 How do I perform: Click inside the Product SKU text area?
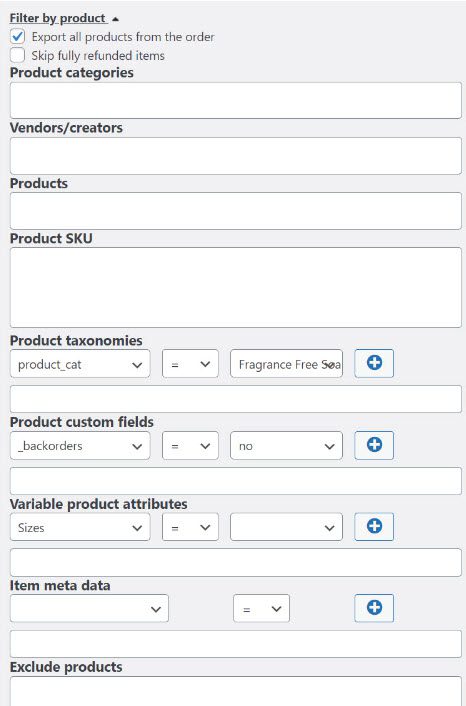235,287
